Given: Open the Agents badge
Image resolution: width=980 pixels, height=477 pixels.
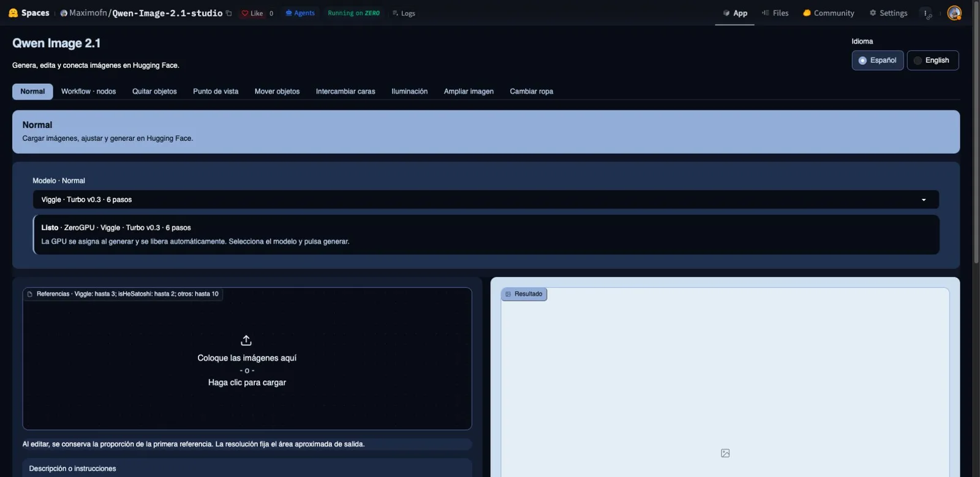Looking at the screenshot, I should click(x=300, y=13).
